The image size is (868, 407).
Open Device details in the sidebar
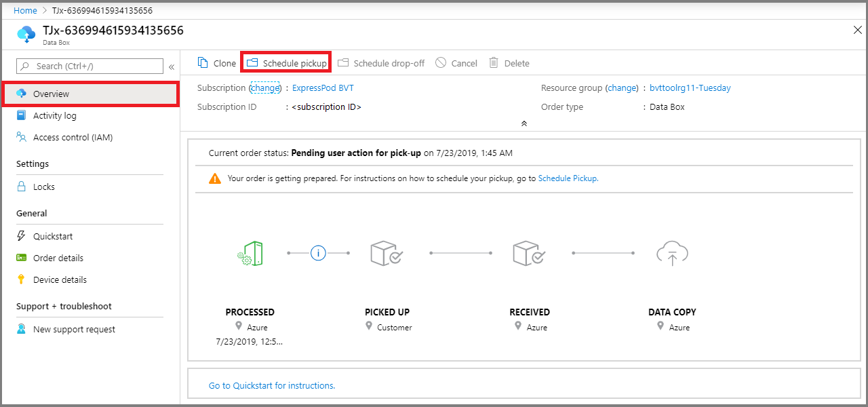pos(60,279)
